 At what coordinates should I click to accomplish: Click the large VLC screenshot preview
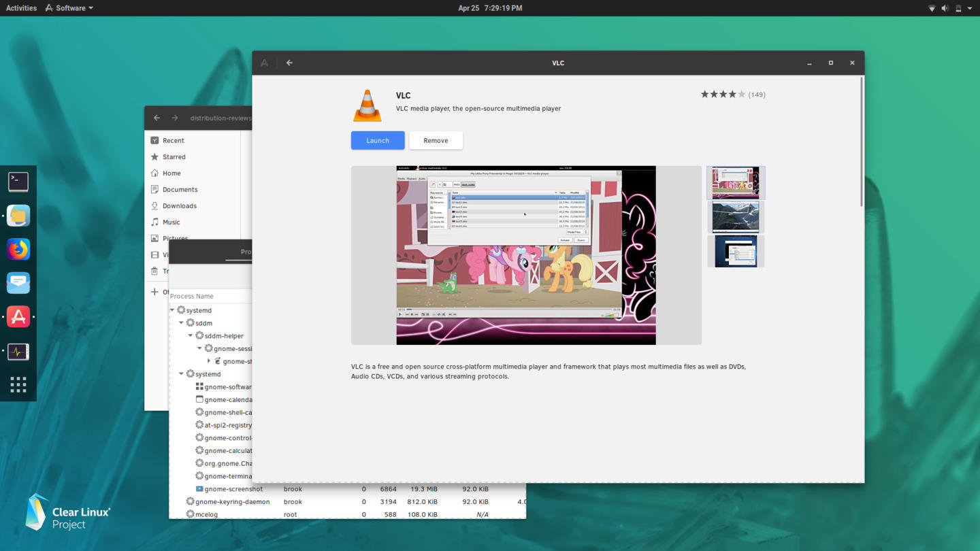(526, 255)
